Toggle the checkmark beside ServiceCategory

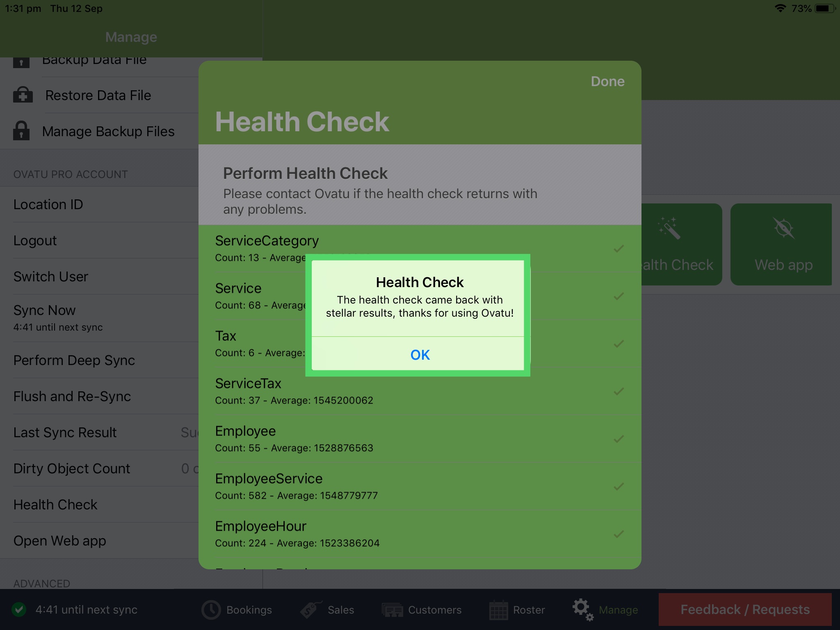pos(619,248)
